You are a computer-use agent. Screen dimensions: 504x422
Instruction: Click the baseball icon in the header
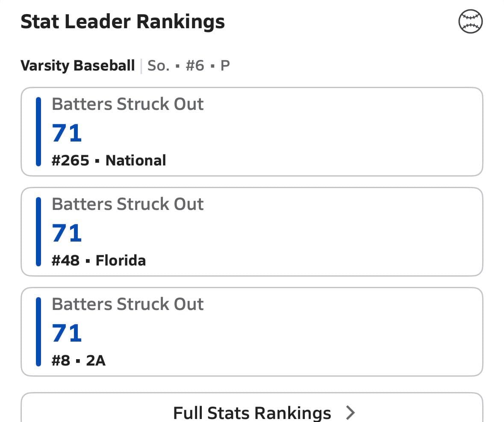(x=471, y=21)
